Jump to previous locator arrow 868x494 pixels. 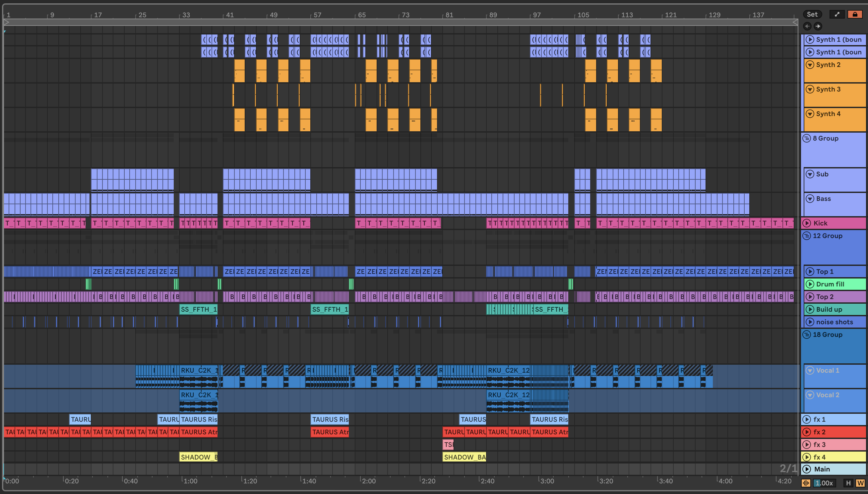[807, 26]
